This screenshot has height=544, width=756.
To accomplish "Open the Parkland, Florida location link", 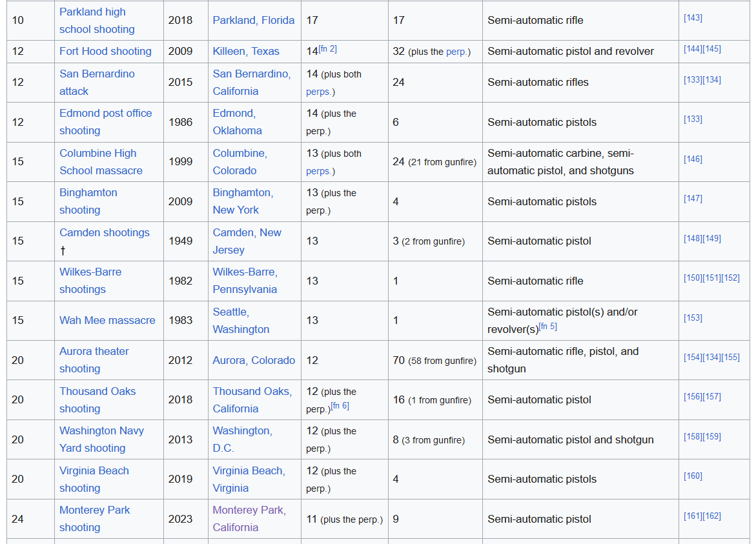I will pyautogui.click(x=254, y=20).
